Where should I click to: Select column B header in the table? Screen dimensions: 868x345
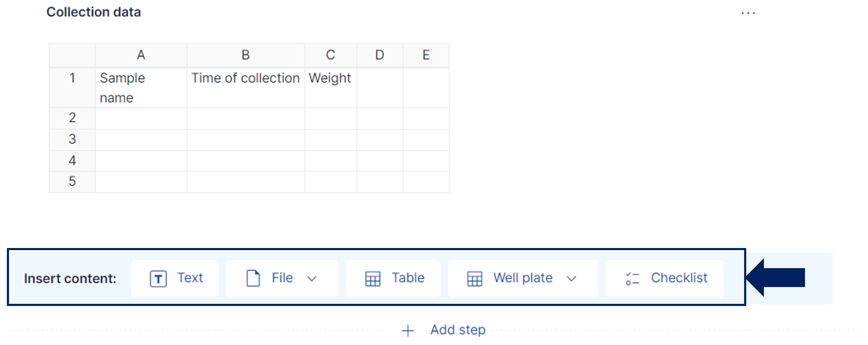coord(246,55)
